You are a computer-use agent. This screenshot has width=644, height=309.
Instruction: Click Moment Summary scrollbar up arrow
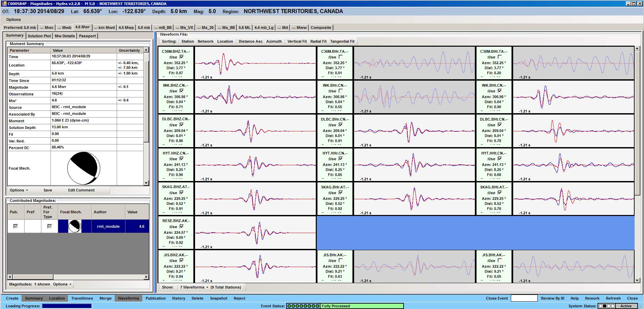(x=146, y=50)
